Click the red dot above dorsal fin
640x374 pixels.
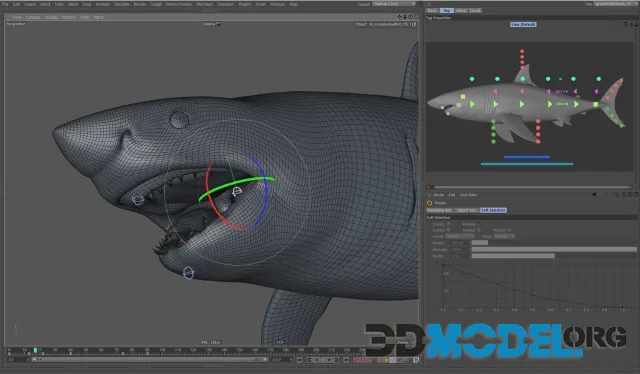522,52
